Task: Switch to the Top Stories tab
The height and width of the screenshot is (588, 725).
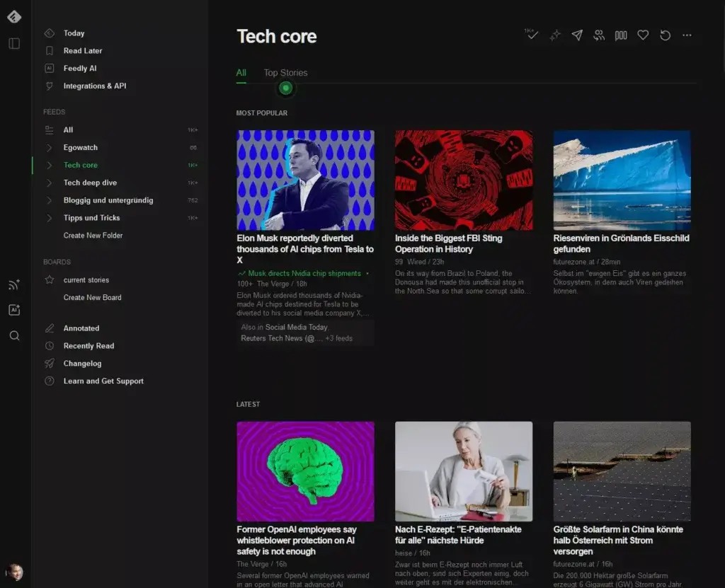Action: click(x=285, y=73)
